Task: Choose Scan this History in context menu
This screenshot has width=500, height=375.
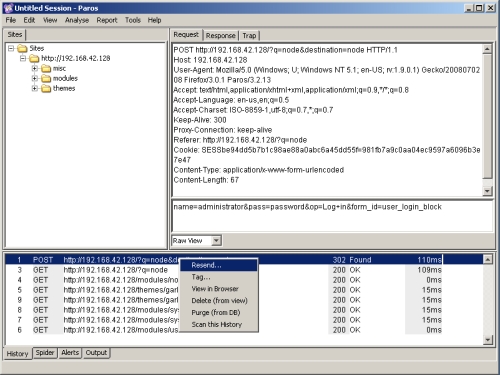Action: pyautogui.click(x=219, y=324)
